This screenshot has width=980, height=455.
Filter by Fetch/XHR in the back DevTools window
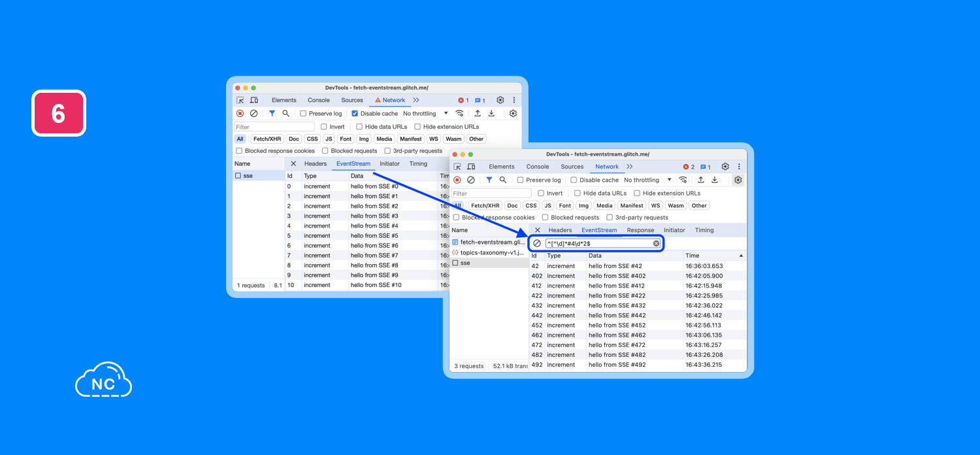pos(267,139)
